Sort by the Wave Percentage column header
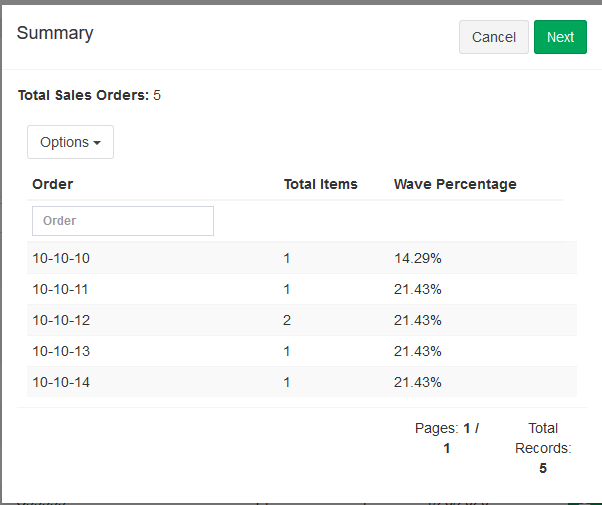Viewport: 602px width, 505px height. pyautogui.click(x=455, y=184)
